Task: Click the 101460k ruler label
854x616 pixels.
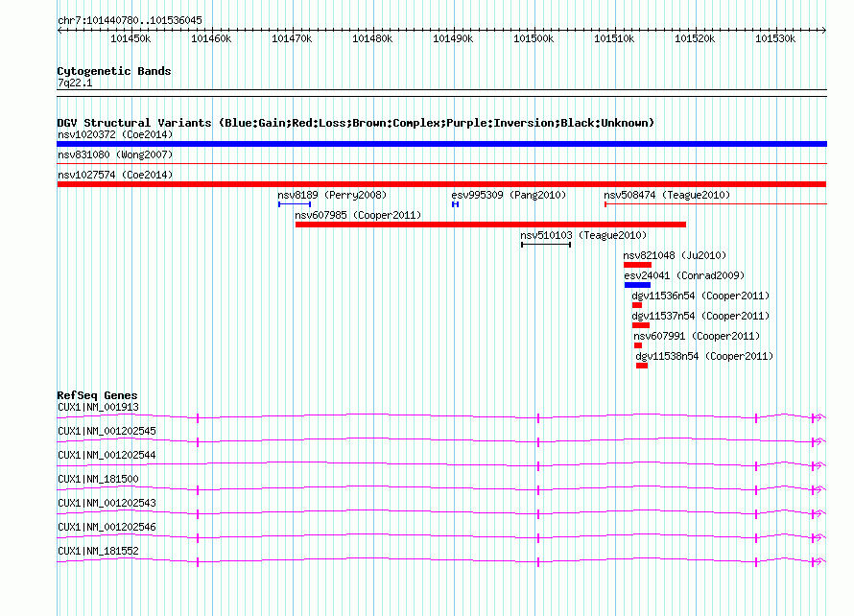Action: tap(211, 38)
